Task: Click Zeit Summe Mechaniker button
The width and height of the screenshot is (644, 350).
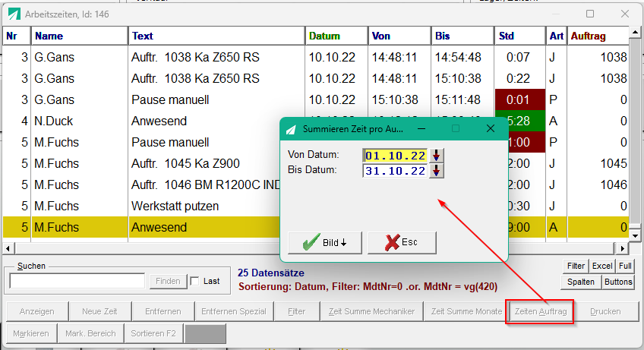Action: click(x=371, y=311)
